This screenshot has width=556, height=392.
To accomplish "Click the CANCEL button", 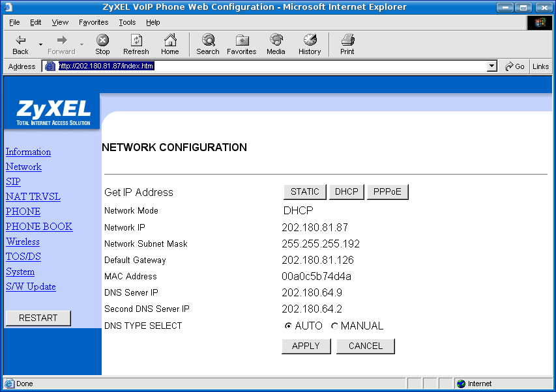I will tap(366, 346).
